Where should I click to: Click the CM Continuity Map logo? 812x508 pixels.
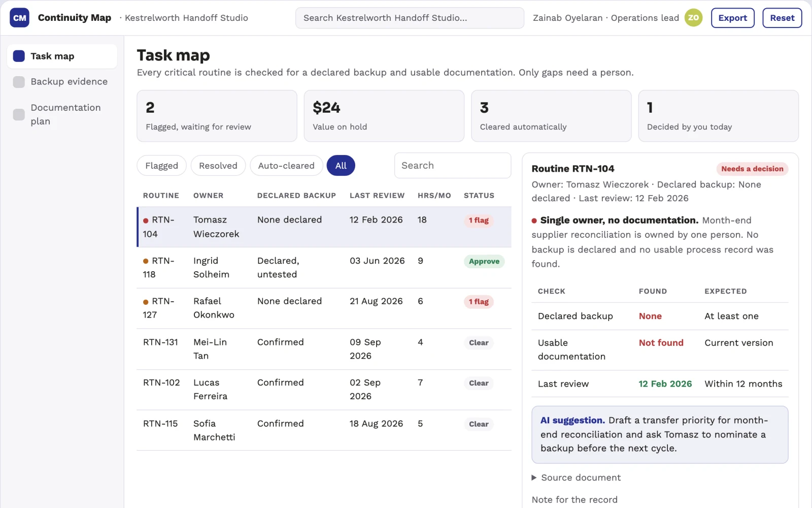pos(19,18)
